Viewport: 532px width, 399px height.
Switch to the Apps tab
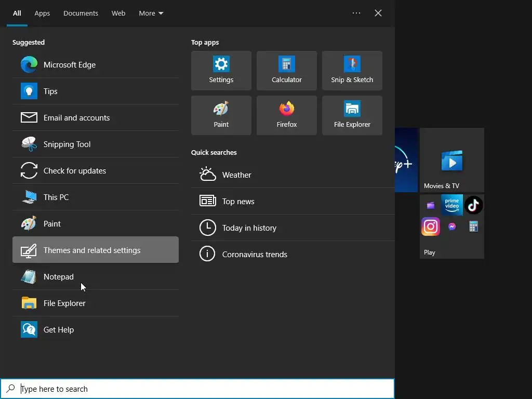tap(42, 13)
